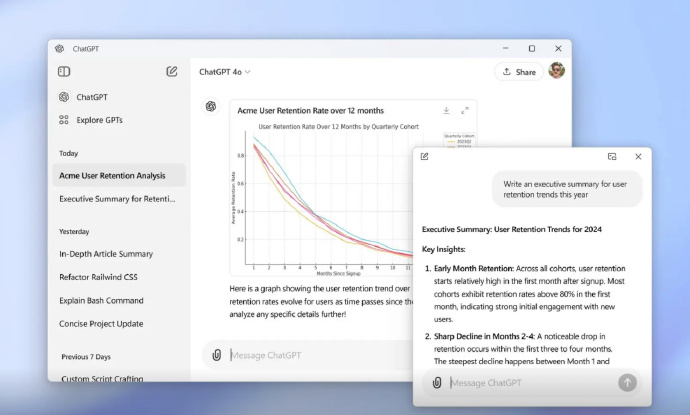
Task: Open In-Depth Article Summary chat
Action: [x=106, y=254]
